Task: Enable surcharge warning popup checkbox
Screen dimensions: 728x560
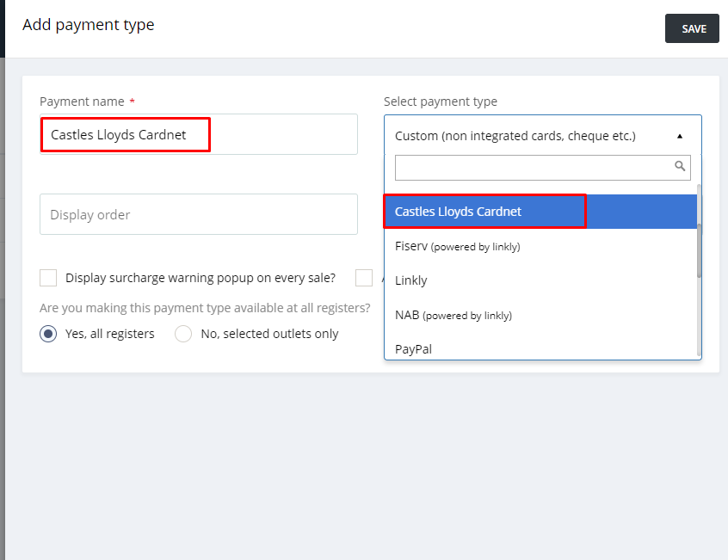Action: click(x=48, y=278)
